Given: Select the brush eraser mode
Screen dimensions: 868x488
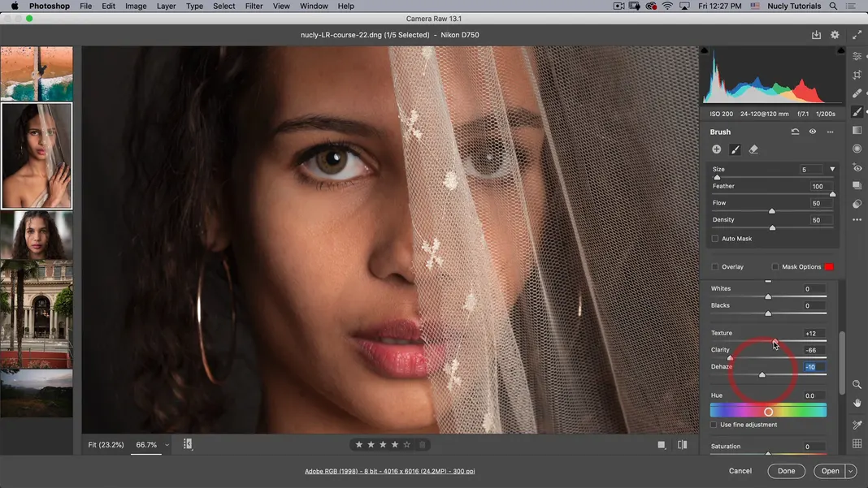Looking at the screenshot, I should [753, 149].
